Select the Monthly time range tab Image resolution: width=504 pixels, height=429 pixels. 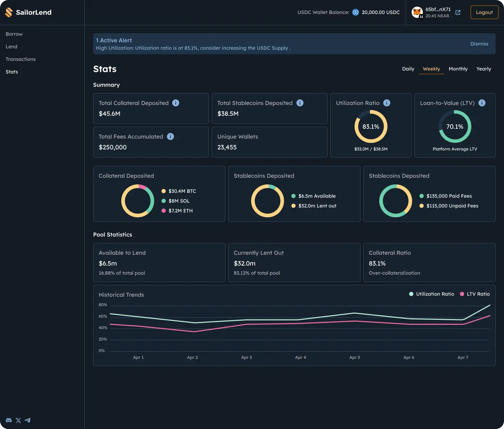[458, 69]
